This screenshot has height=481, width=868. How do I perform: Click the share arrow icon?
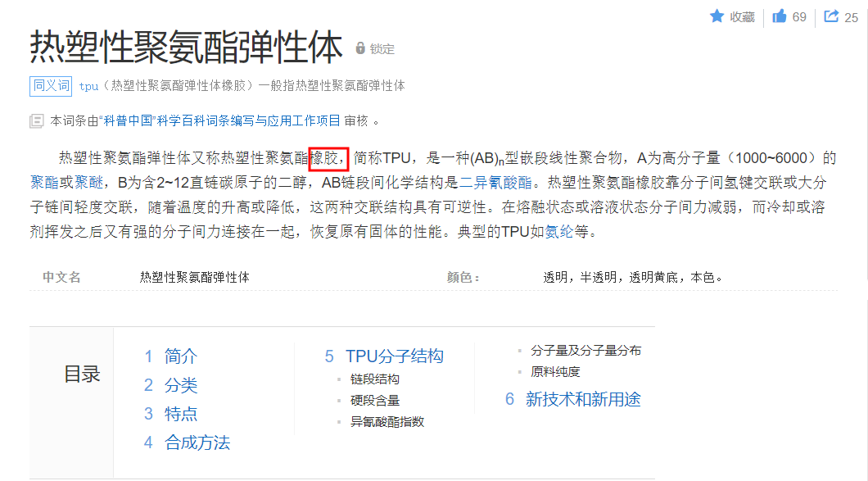831,16
